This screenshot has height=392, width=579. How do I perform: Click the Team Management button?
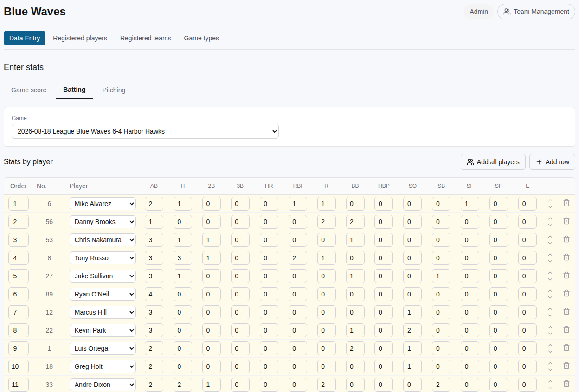pyautogui.click(x=536, y=12)
